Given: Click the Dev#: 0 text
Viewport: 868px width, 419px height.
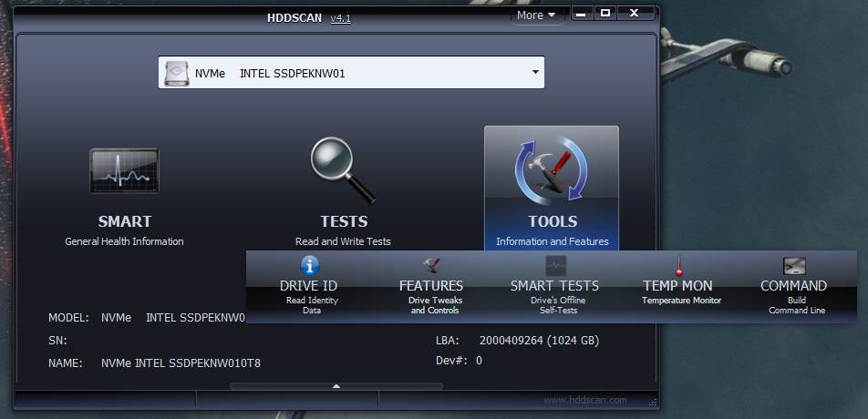Looking at the screenshot, I should 459,361.
